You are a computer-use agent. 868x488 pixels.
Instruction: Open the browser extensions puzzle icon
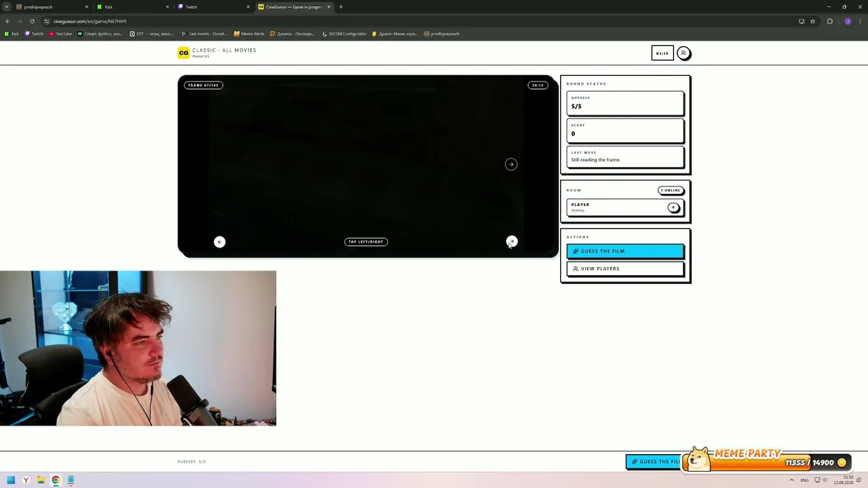829,21
